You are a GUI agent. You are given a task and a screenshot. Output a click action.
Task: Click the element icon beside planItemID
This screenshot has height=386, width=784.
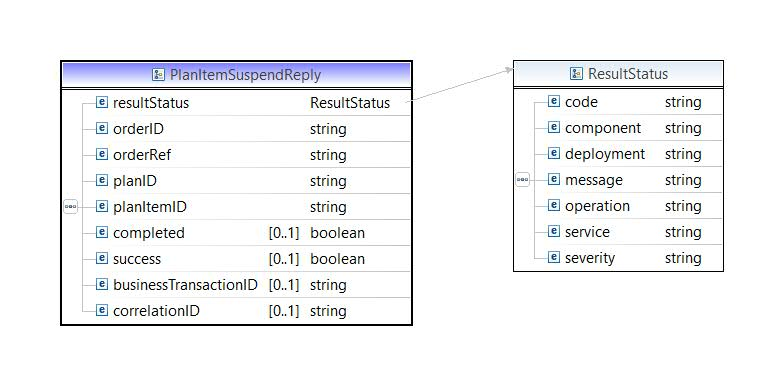[102, 206]
